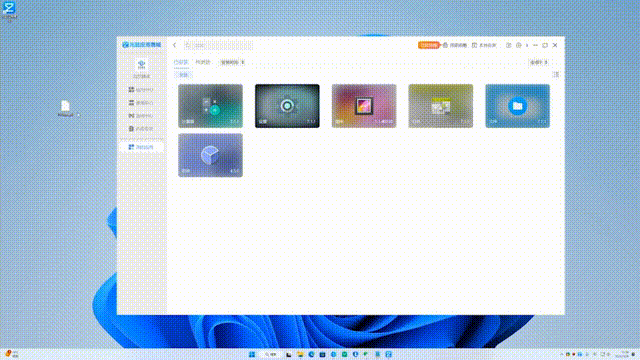The height and width of the screenshot is (360, 640).
Task: Expand the sort dropdown above the list-view icon
Action: point(539,62)
